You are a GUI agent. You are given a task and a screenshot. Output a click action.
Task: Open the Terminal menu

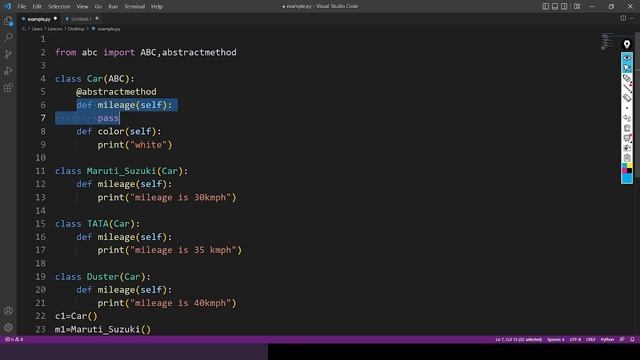[x=134, y=7]
